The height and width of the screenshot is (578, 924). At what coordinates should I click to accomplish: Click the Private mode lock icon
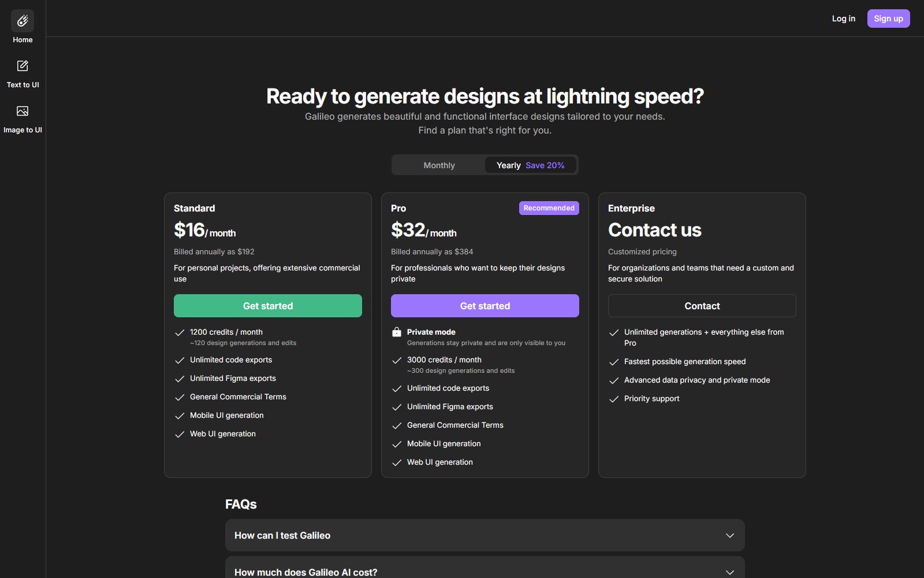[x=397, y=332]
